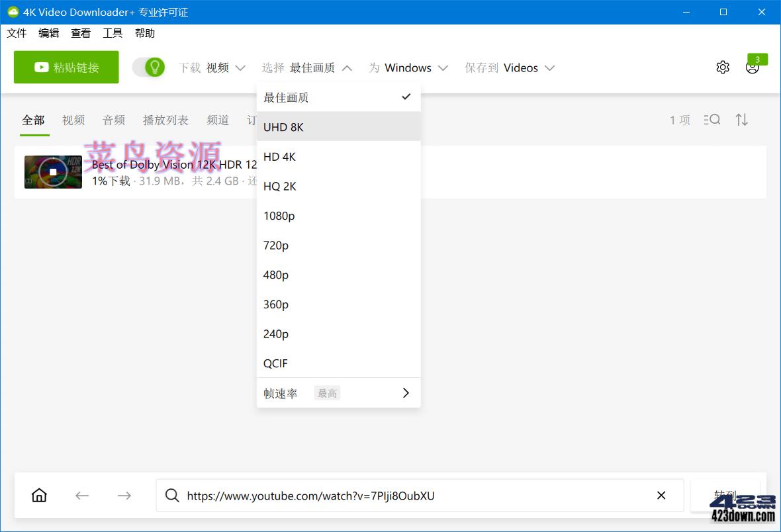Open the account panel with badge 3
The image size is (781, 532).
click(752, 67)
